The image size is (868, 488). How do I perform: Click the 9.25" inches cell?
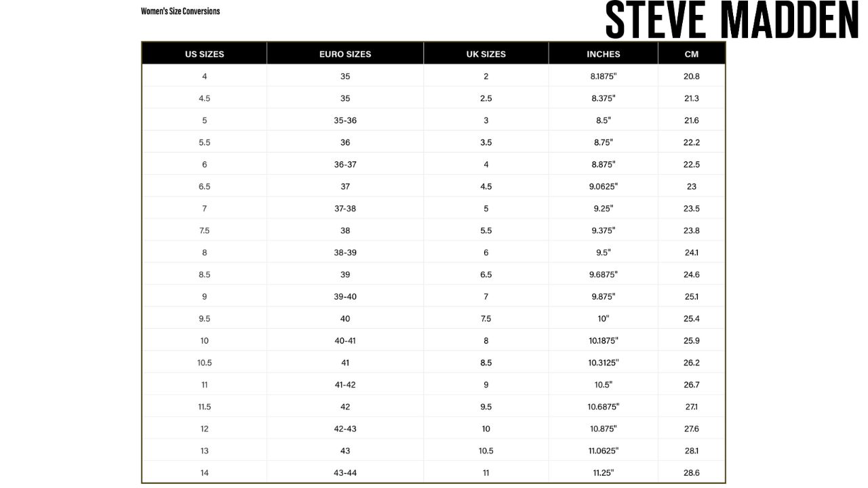coord(604,208)
